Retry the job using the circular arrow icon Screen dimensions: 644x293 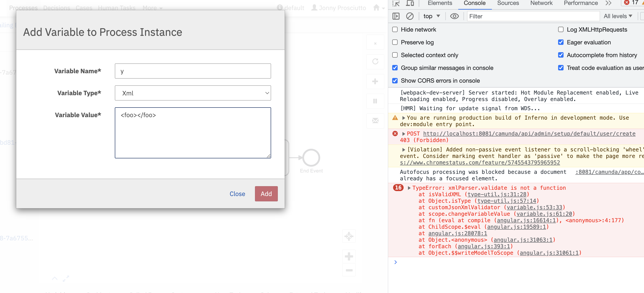(375, 62)
